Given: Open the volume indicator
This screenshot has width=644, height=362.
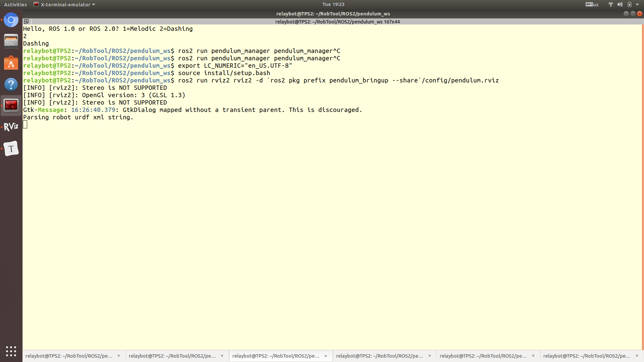Looking at the screenshot, I should 620,4.
